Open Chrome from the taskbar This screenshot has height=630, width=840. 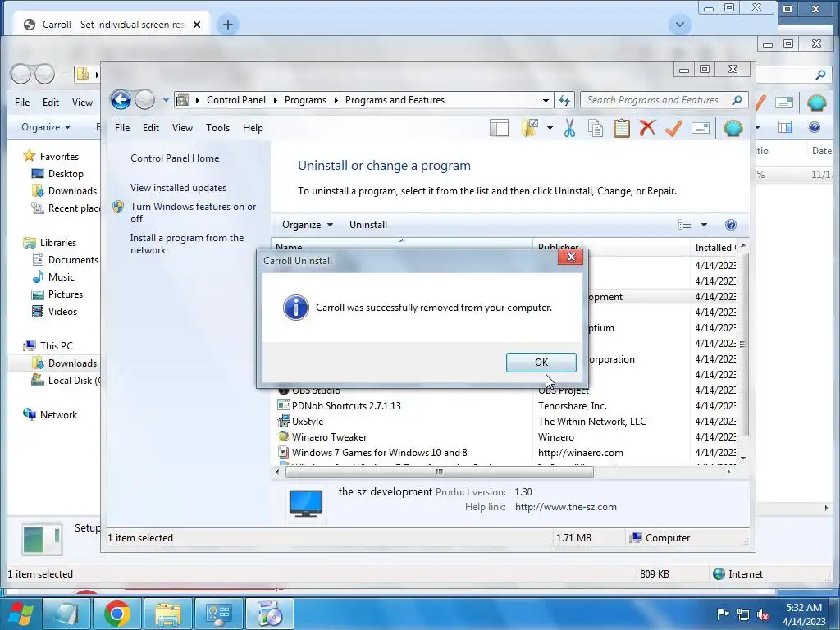click(x=116, y=614)
